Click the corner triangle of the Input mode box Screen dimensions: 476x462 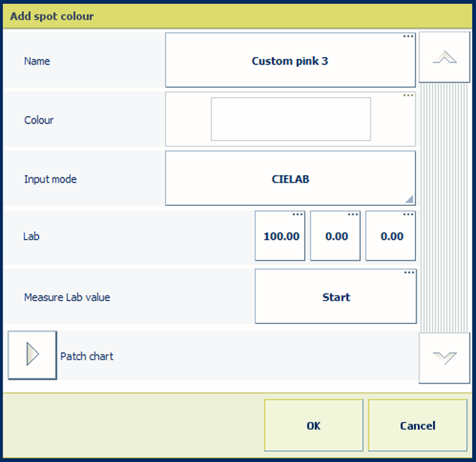point(409,199)
